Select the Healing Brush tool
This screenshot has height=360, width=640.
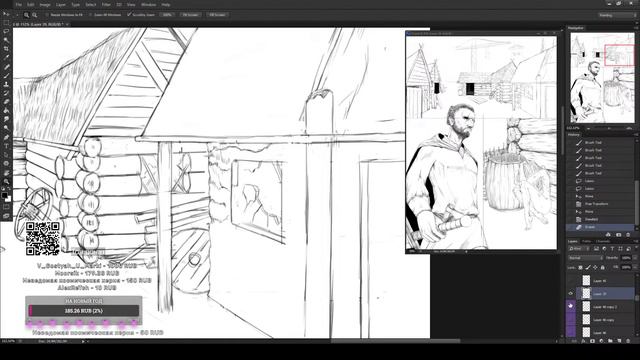coord(6,67)
